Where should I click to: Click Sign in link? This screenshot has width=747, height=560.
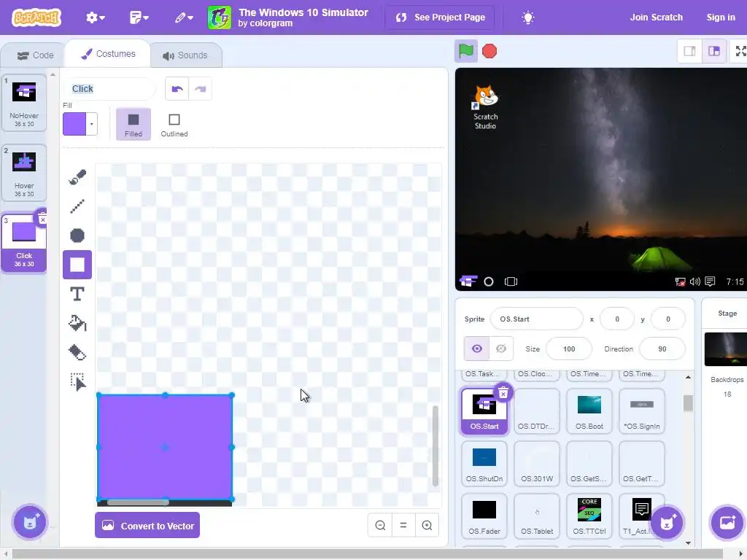click(720, 17)
